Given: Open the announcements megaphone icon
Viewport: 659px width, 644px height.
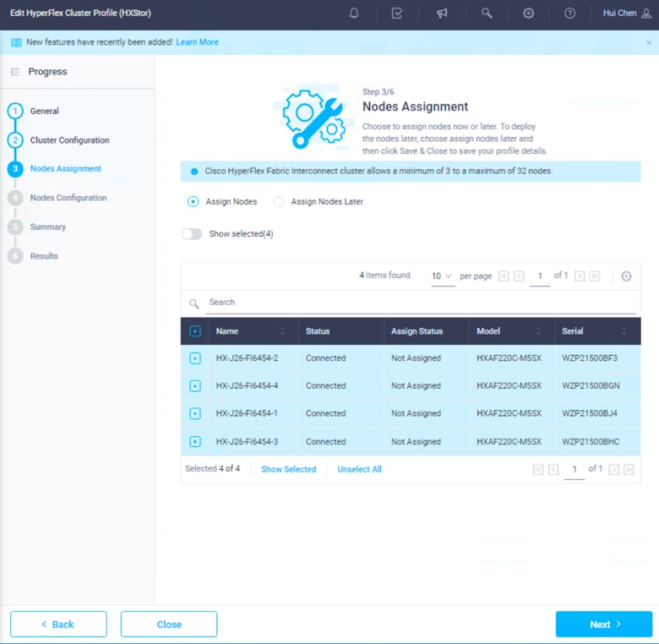Looking at the screenshot, I should click(442, 13).
